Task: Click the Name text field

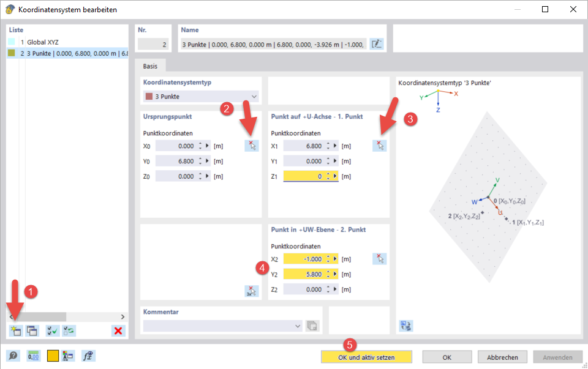Action: 274,44
